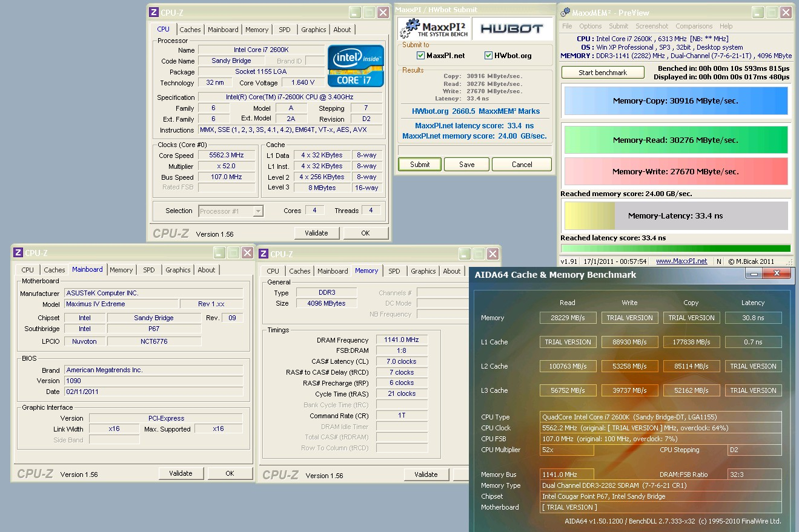Open Graphics tab in top CPU-Z window
The image size is (799, 532).
314,30
